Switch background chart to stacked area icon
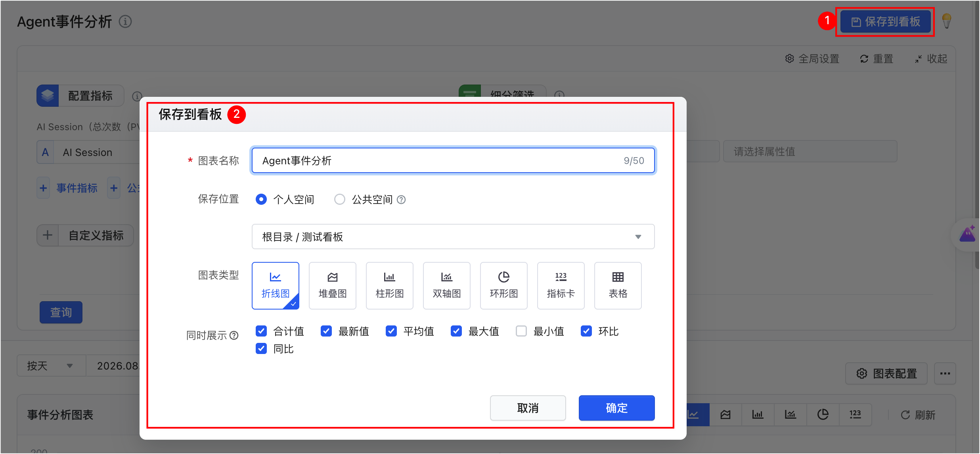Image resolution: width=980 pixels, height=454 pixels. click(x=725, y=415)
